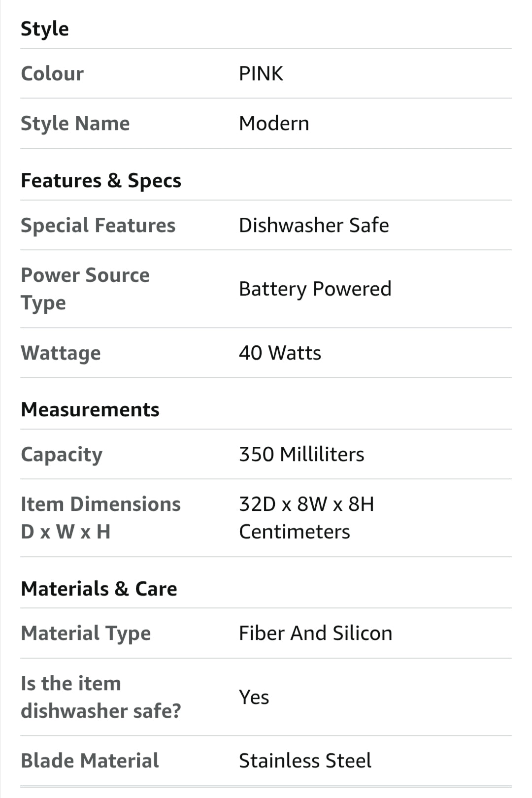Select the Battery Powered value

coord(315,289)
